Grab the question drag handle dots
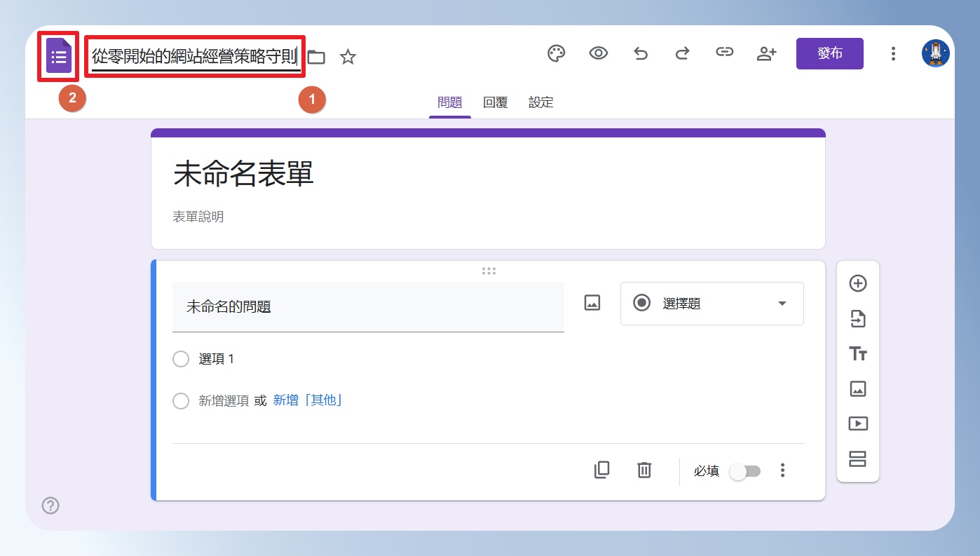Image resolution: width=980 pixels, height=556 pixels. (489, 271)
